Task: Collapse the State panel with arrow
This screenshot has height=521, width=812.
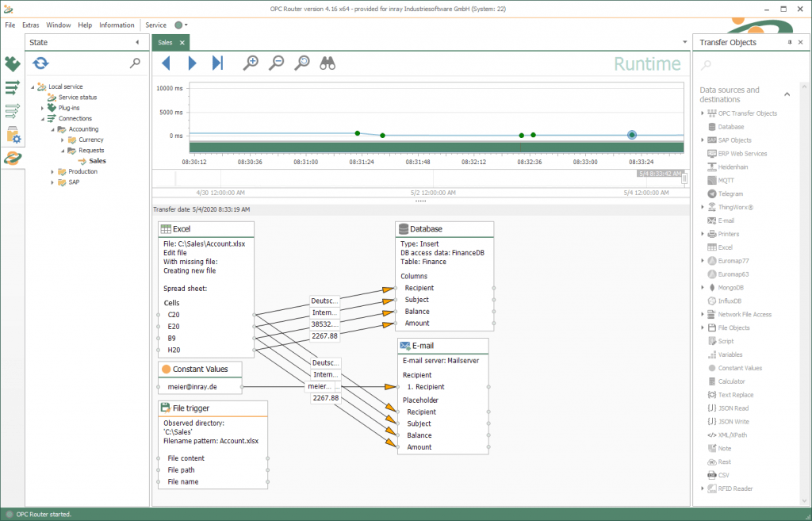Action: (x=137, y=43)
